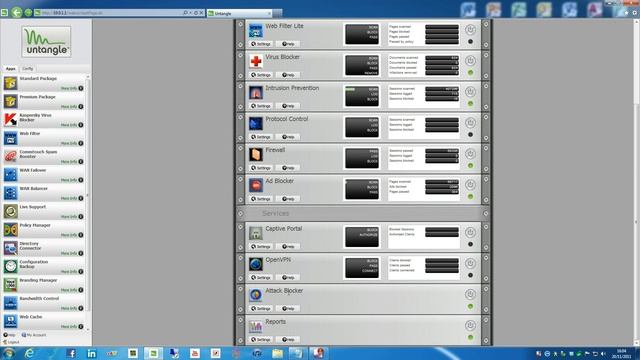Click the Firewall rack icon

[256, 155]
